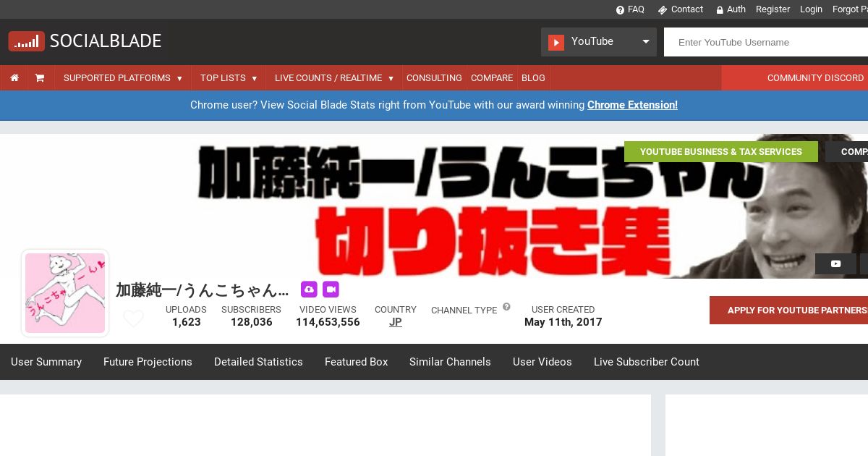Click the Register link
This screenshot has height=456, width=868.
(773, 9)
